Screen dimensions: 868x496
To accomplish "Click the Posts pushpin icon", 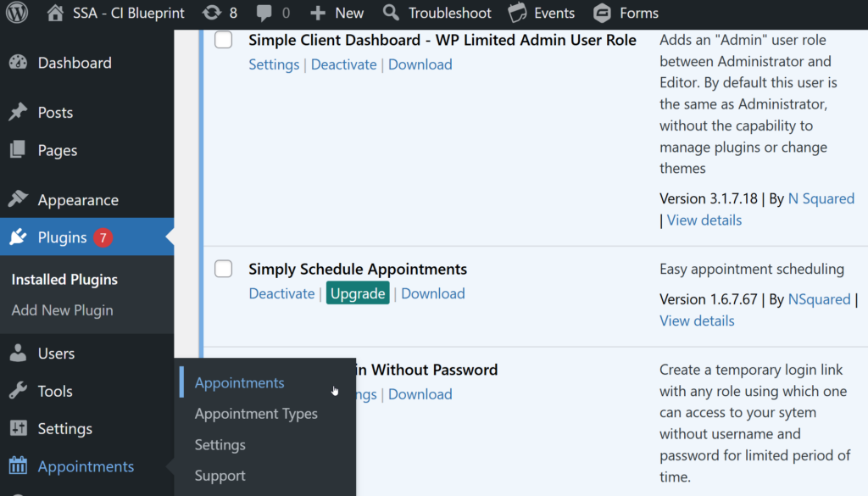I will coord(18,112).
